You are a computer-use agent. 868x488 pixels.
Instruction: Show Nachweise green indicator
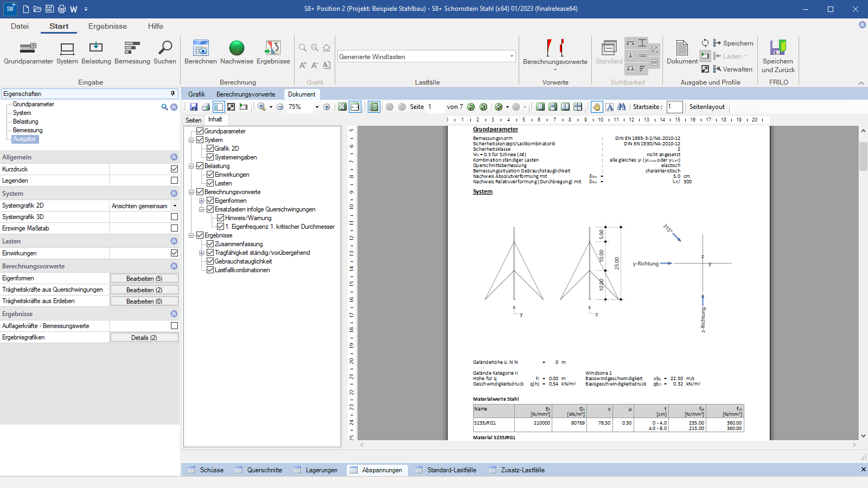click(x=237, y=53)
